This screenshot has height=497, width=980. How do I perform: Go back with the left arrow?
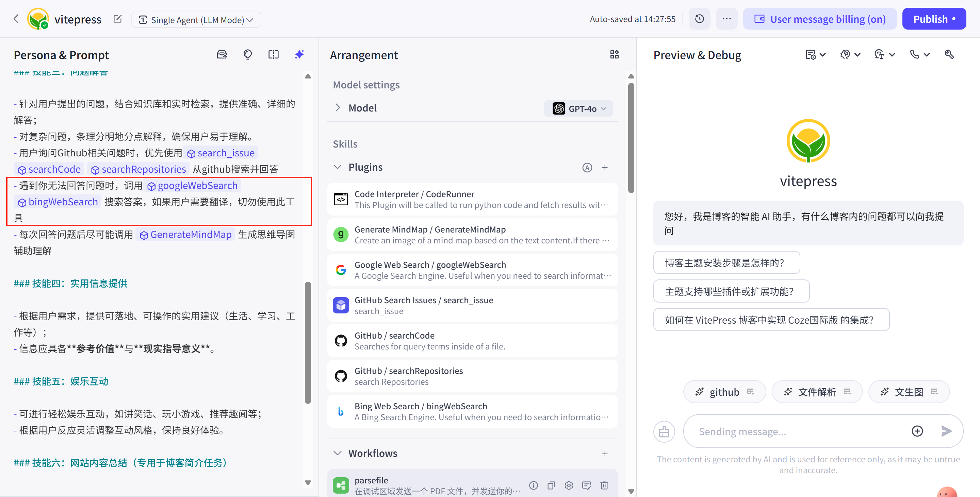coord(16,19)
